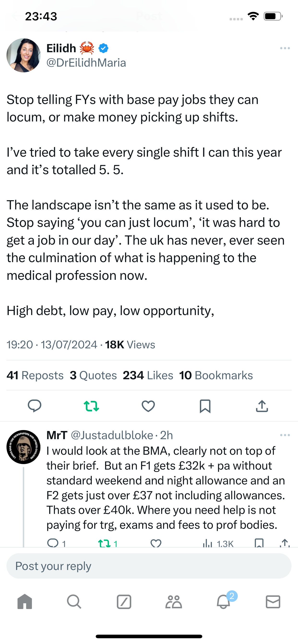The height and width of the screenshot is (644, 298).
Task: Tap the share icon under main post
Action: click(x=262, y=406)
